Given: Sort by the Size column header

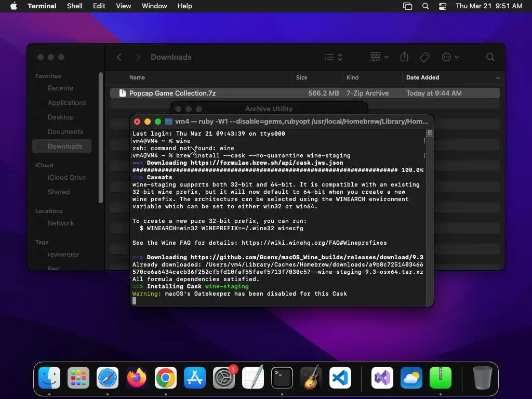Looking at the screenshot, I should [302, 78].
